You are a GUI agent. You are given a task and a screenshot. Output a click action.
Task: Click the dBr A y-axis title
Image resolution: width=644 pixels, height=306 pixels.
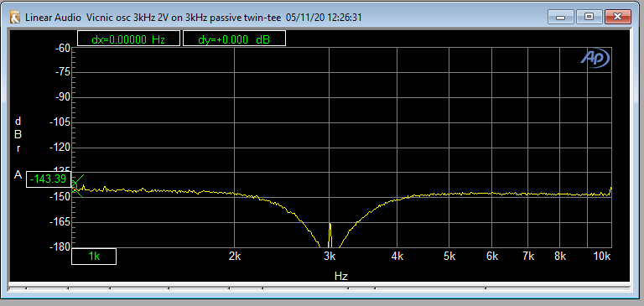pos(18,148)
